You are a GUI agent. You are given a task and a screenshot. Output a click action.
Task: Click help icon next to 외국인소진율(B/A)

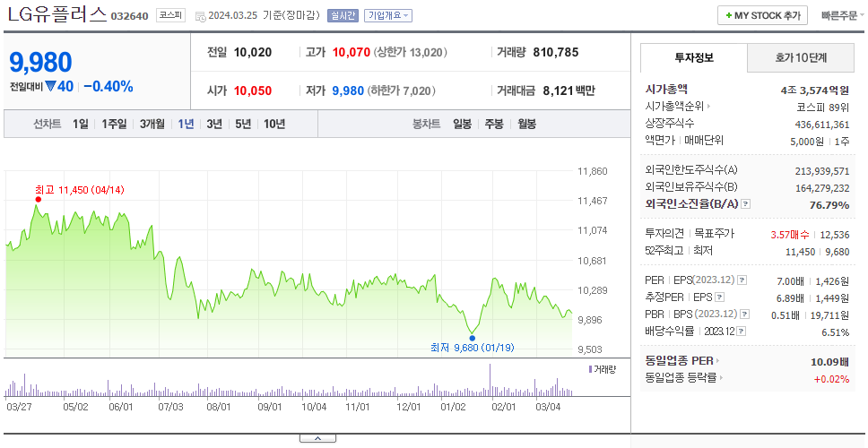click(746, 204)
